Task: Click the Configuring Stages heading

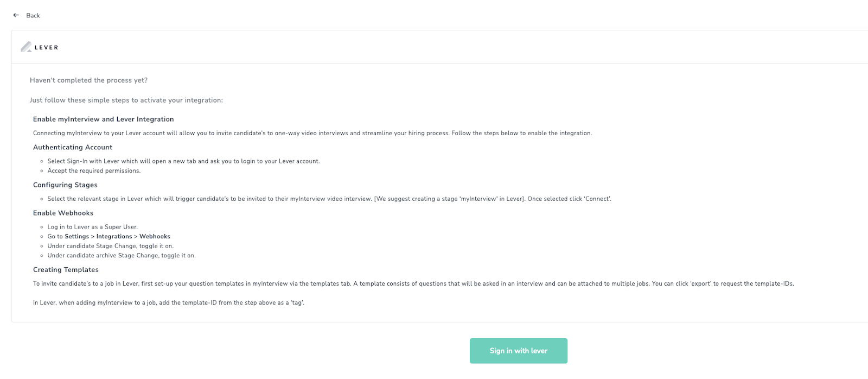Action: tap(65, 185)
